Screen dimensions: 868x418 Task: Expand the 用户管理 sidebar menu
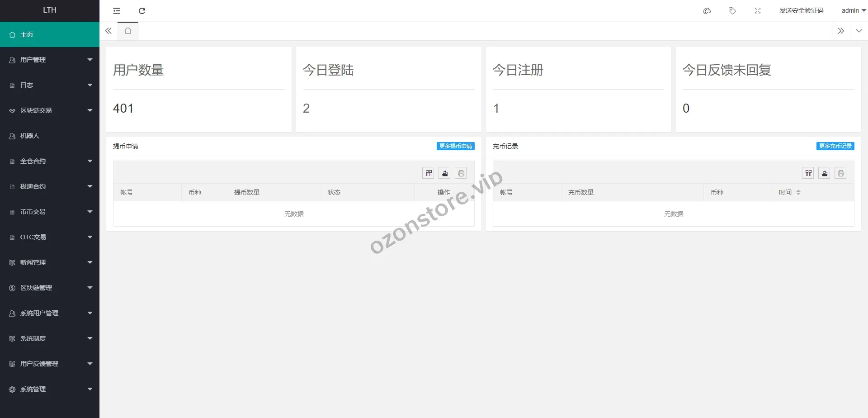[x=50, y=60]
